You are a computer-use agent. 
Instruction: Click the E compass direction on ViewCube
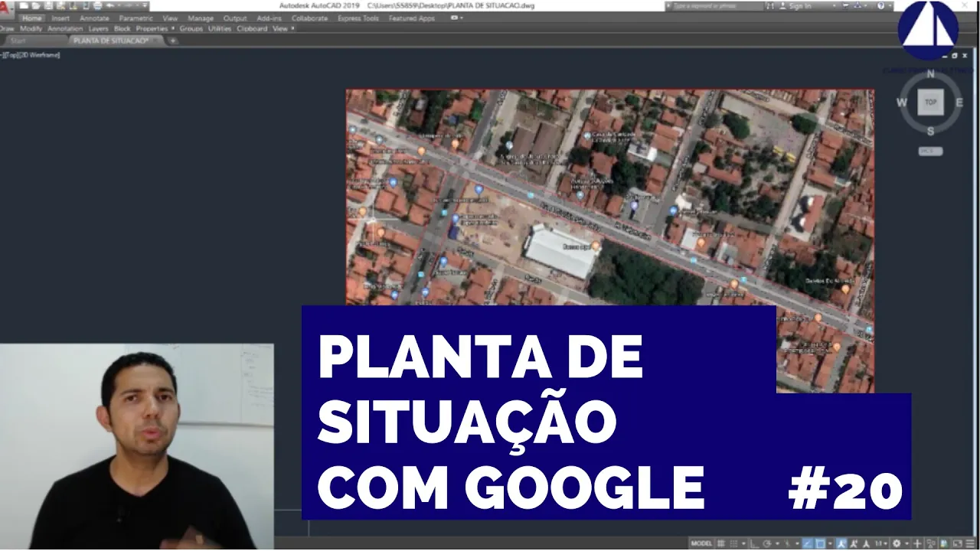[x=959, y=102]
